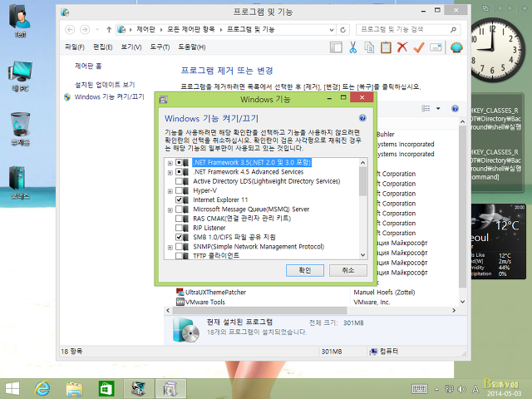Click the search magnifier icon
Image resolution: width=532 pixels, height=399 pixels.
[453, 30]
